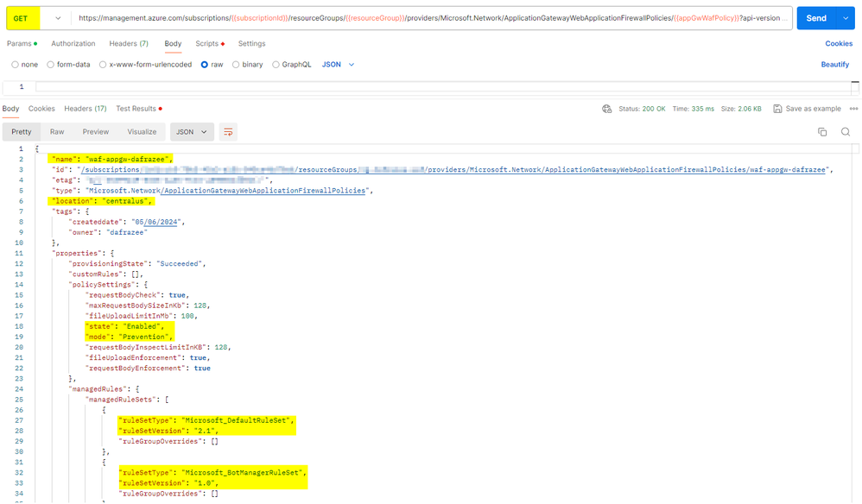Switch to Raw response view
862x504 pixels.
point(57,132)
